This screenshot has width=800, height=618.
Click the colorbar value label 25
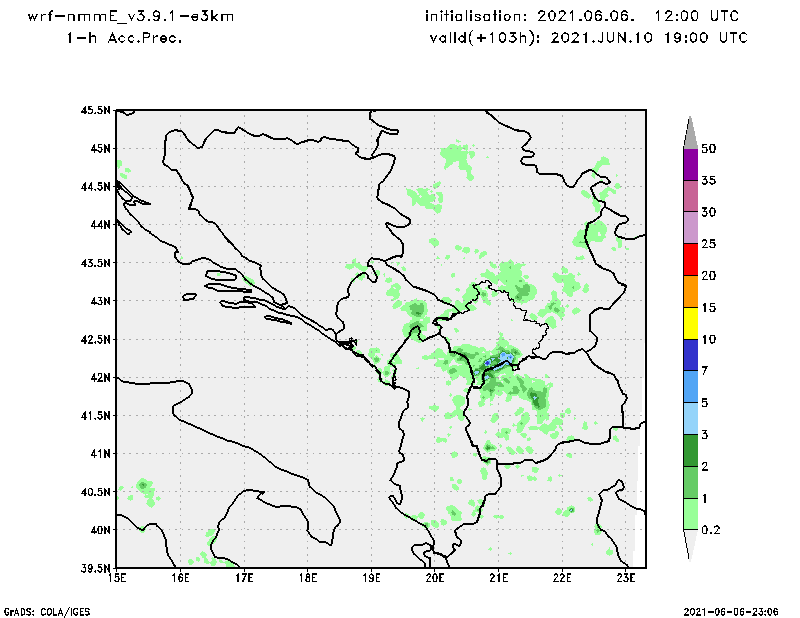[x=709, y=244]
